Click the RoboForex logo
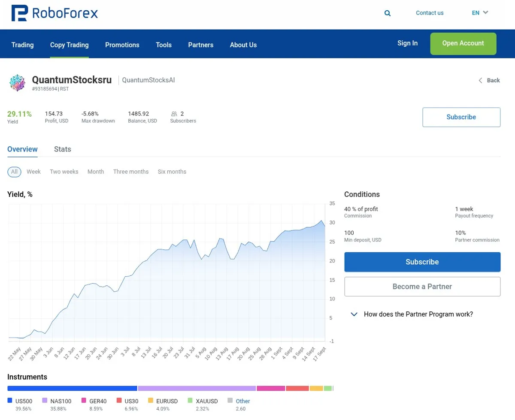The height and width of the screenshot is (420, 515). click(x=55, y=13)
